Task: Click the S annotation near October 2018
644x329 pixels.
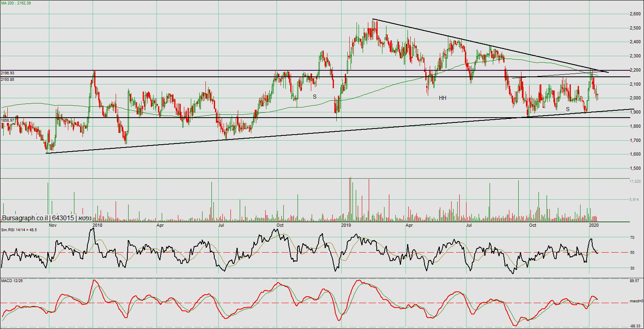Action: click(315, 97)
